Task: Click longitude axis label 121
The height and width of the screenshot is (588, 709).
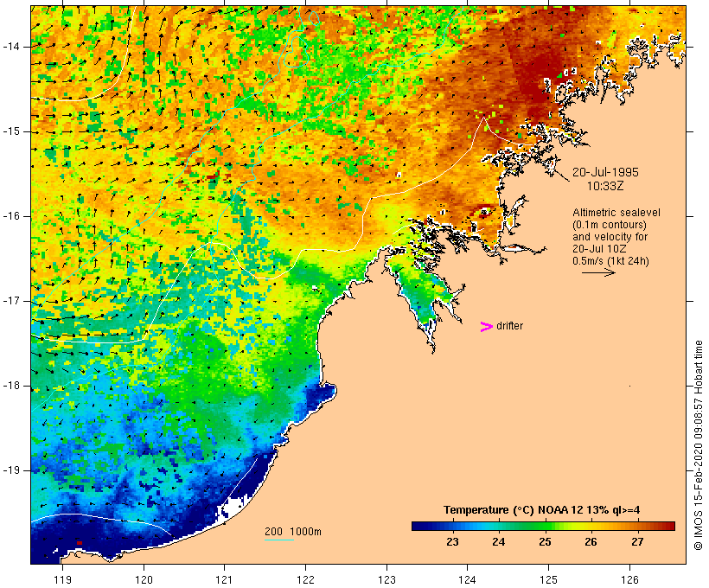Action: pos(224,579)
